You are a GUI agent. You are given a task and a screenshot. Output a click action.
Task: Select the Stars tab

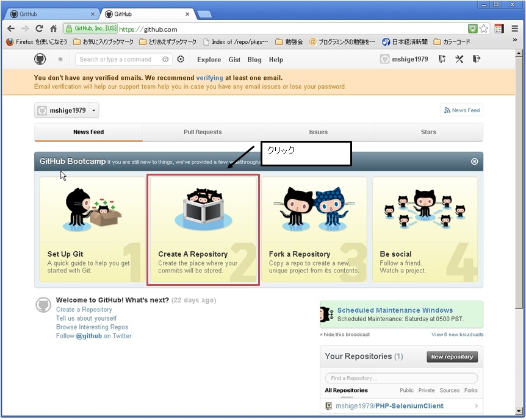tap(428, 132)
